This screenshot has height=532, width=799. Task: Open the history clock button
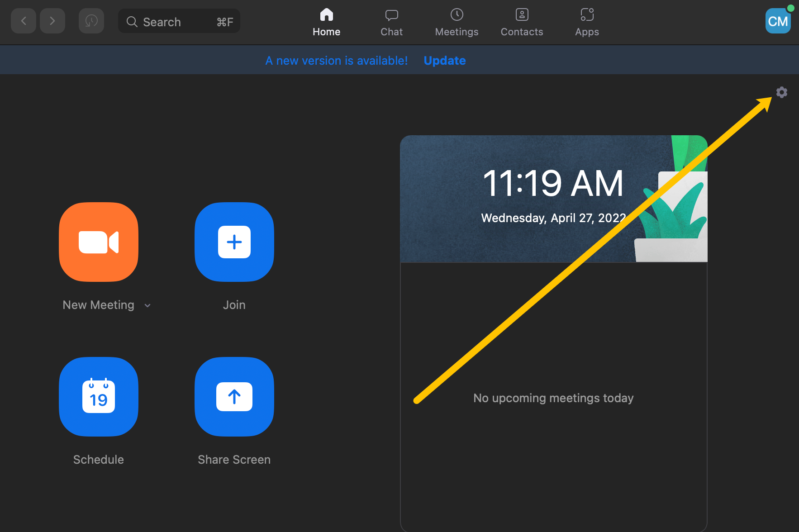pos(91,21)
